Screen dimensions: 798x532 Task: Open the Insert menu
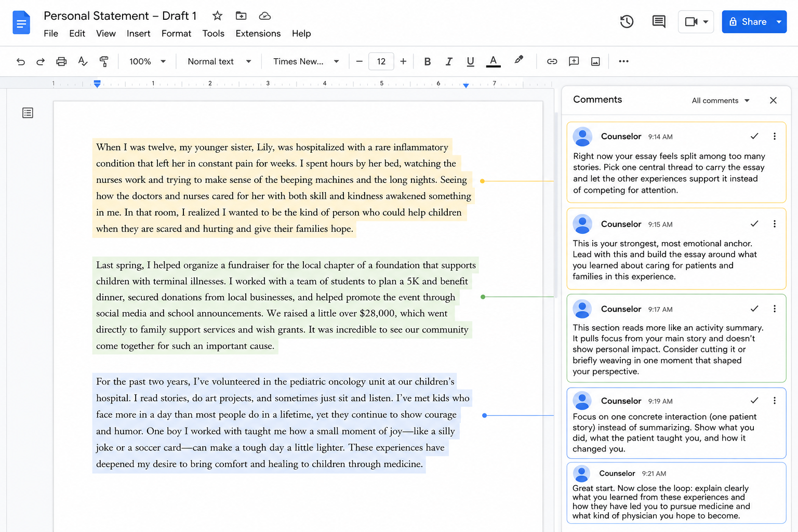click(x=138, y=33)
